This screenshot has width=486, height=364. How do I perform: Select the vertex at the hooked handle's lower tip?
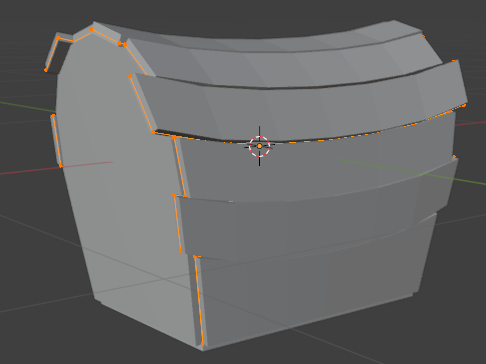(x=46, y=70)
